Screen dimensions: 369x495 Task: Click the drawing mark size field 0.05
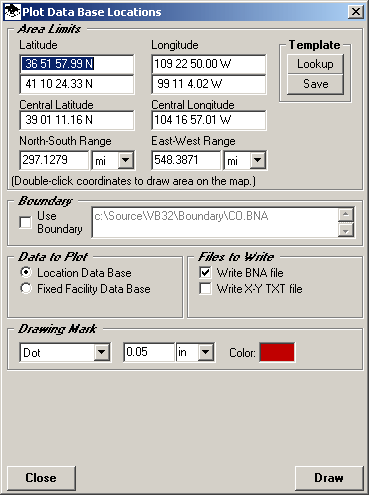149,352
